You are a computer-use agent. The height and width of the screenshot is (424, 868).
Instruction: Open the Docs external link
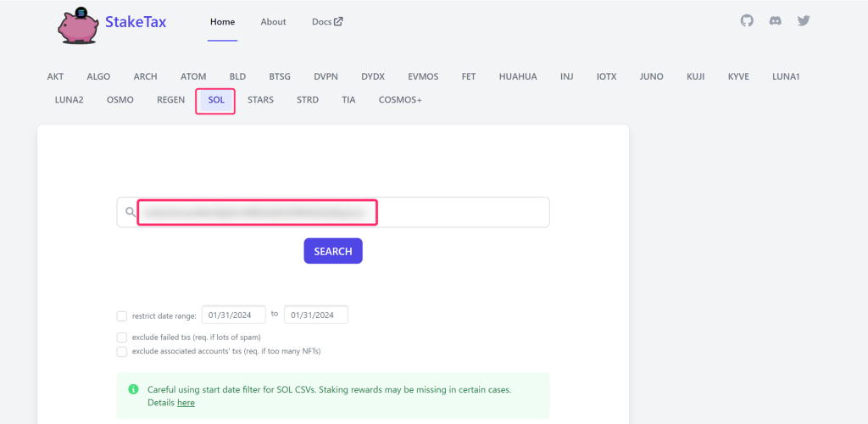coord(327,22)
